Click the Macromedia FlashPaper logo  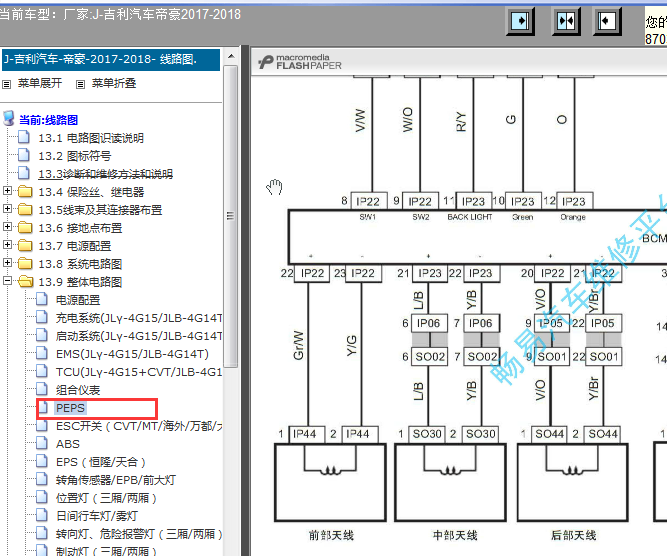click(300, 62)
